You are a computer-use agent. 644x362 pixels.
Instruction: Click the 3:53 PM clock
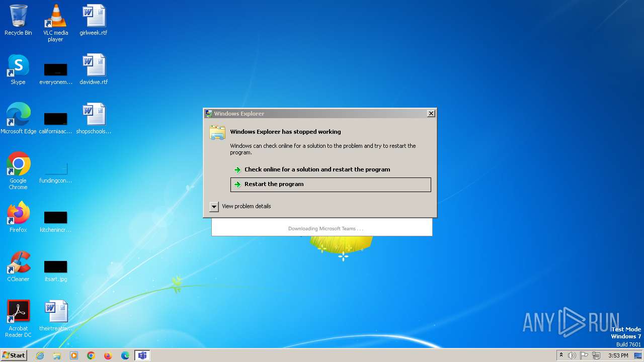pyautogui.click(x=618, y=355)
